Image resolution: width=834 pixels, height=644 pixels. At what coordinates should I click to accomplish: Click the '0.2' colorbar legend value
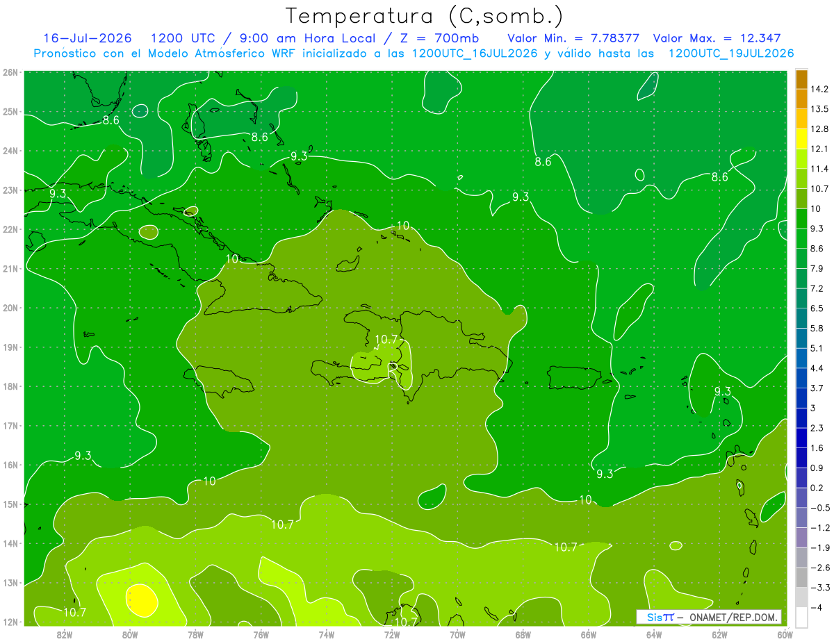pos(817,488)
